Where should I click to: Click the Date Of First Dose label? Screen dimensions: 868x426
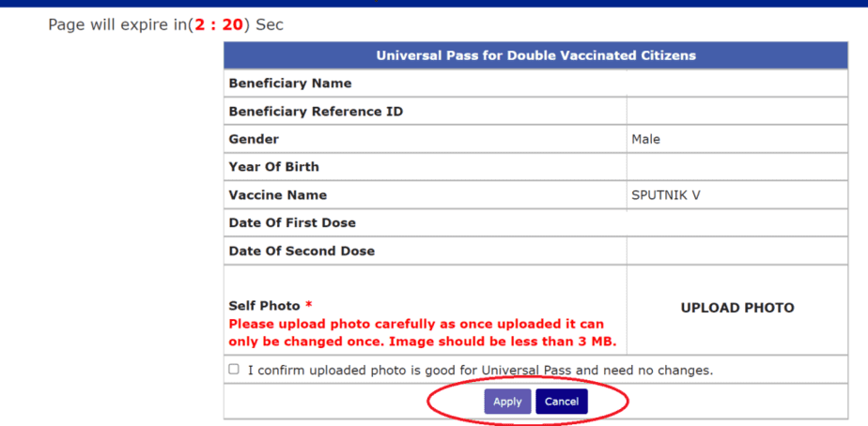pos(291,223)
